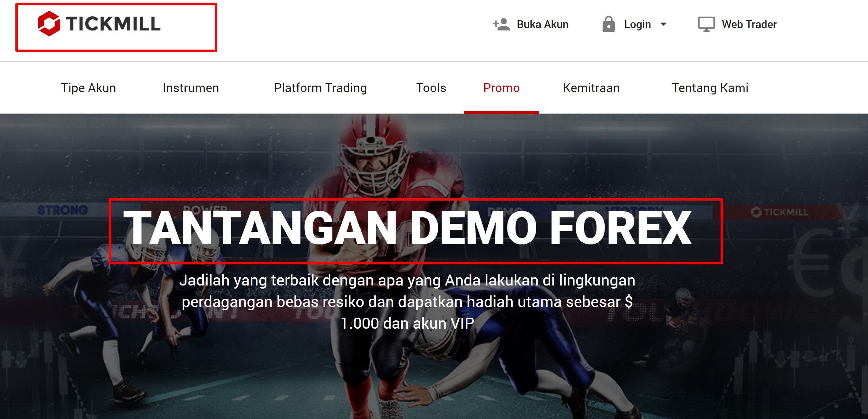Open the Buka Akun link
The width and height of the screenshot is (868, 419).
click(542, 24)
